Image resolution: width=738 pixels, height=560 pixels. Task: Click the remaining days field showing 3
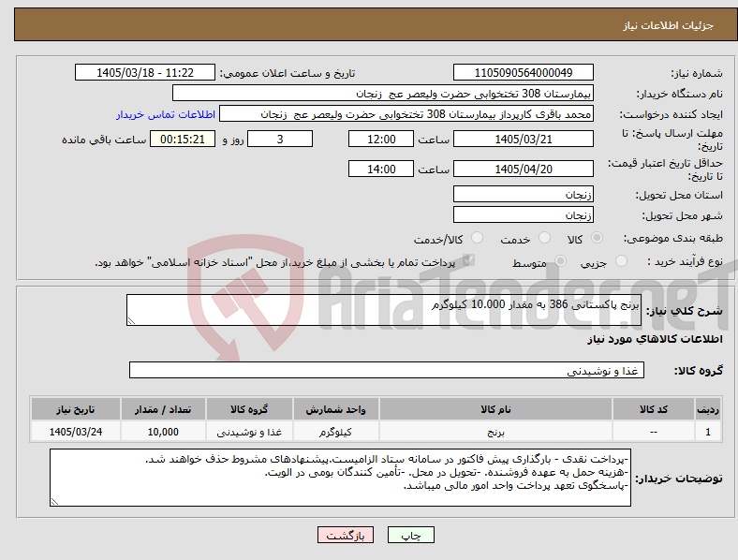point(280,139)
